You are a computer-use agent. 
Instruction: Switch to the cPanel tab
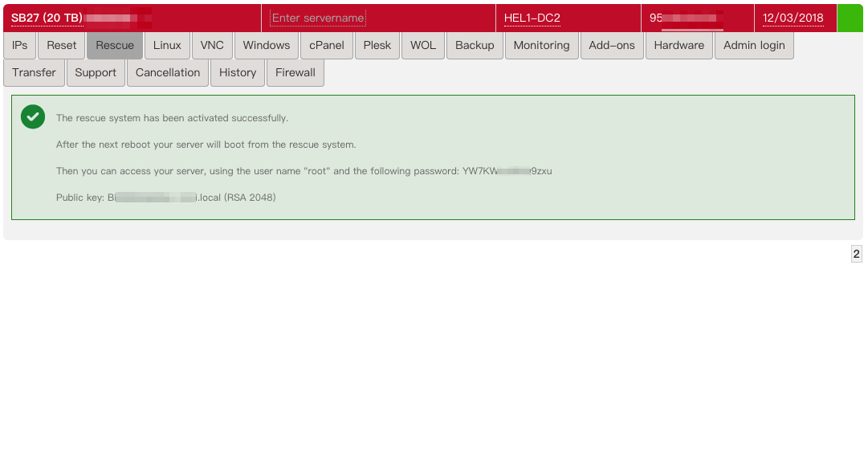click(x=327, y=46)
